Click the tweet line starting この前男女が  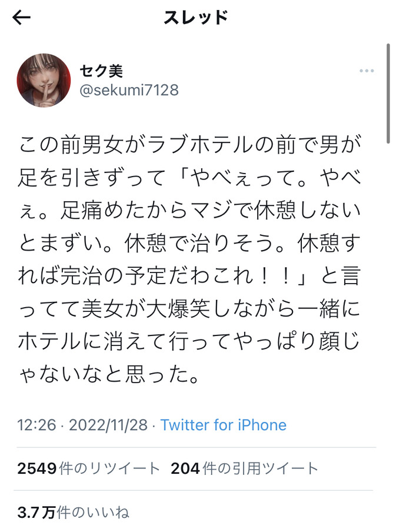(190, 145)
